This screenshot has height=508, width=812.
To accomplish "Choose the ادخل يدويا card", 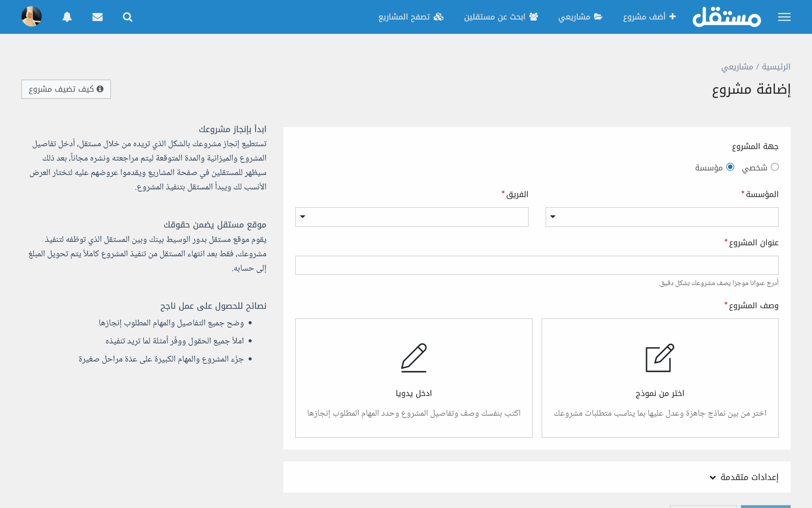I will coord(414,378).
